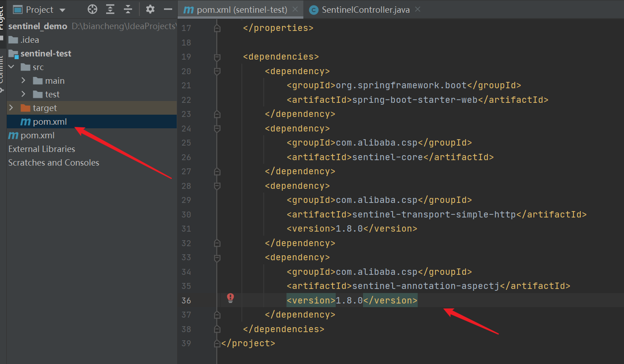Click the 1.8.0 version on line 31
624x364 pixels.
click(x=349, y=228)
